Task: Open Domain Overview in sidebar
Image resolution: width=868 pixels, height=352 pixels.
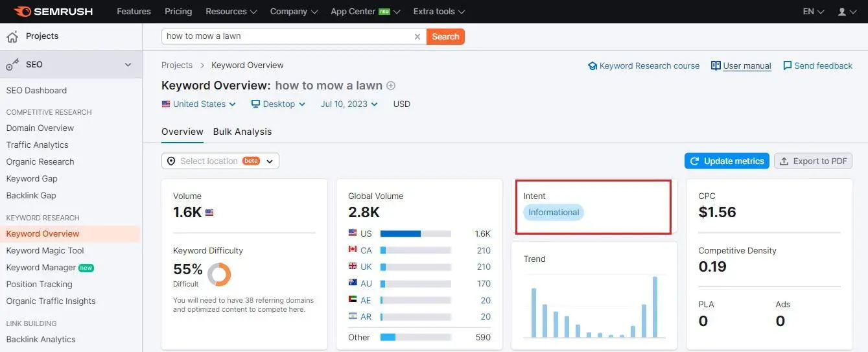Action: coord(40,128)
